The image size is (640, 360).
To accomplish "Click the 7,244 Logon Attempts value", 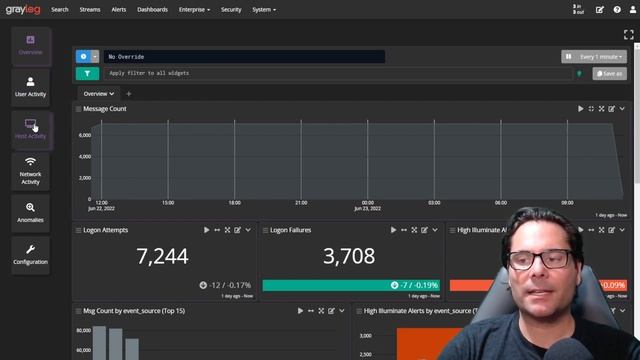I will click(x=162, y=256).
